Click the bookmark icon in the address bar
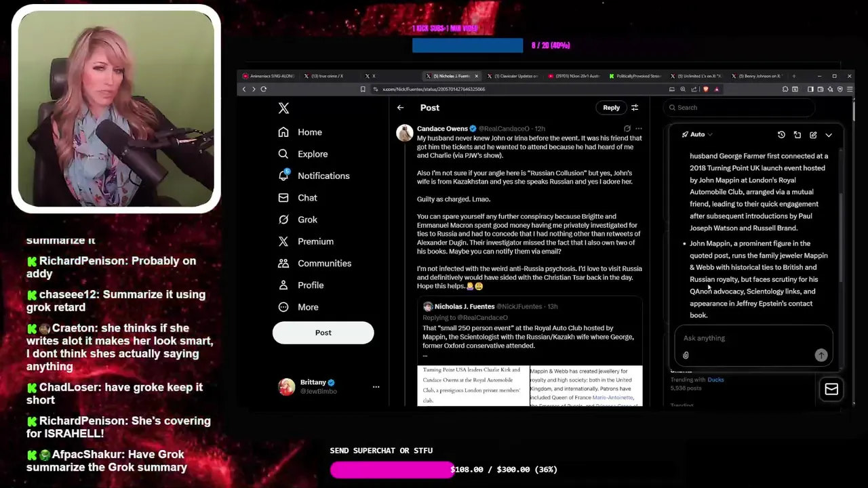The image size is (868, 488). click(x=363, y=89)
